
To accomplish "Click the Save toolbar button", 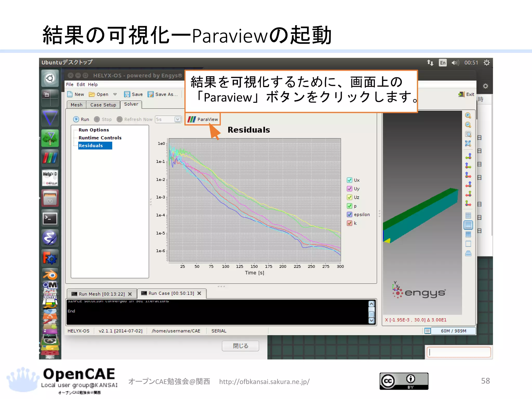I will [133, 94].
